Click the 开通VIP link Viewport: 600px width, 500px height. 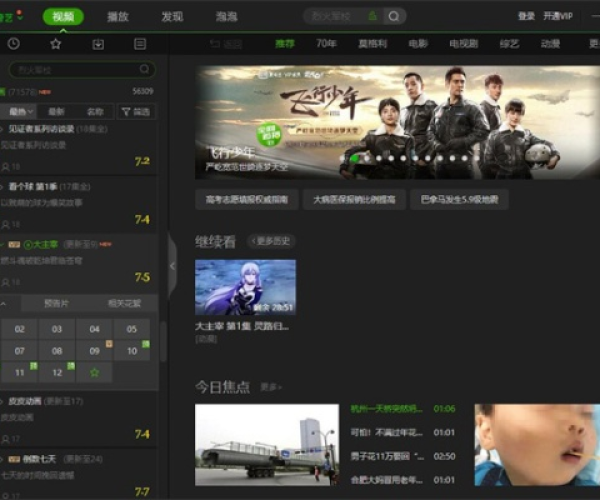click(x=558, y=16)
